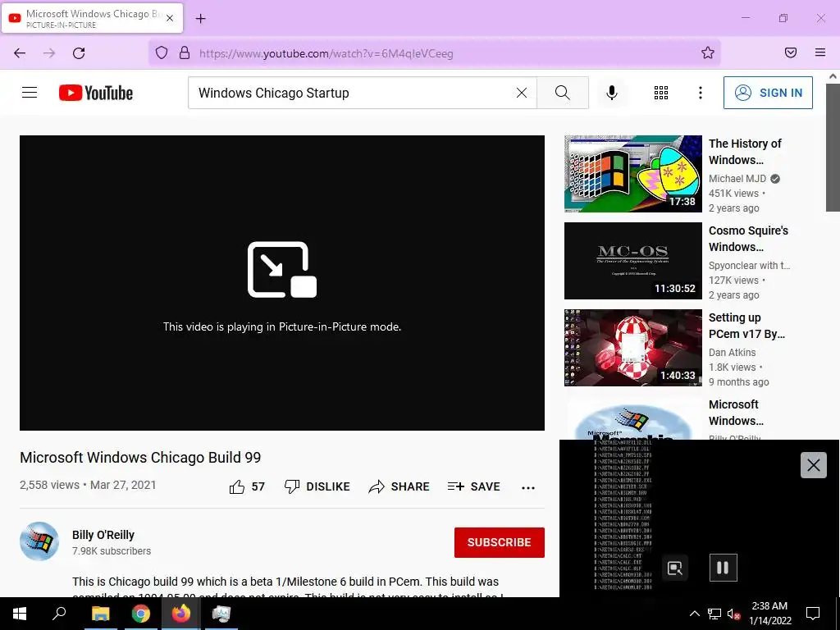Click Setting up PCem v17 title
The height and width of the screenshot is (630, 840).
click(746, 325)
